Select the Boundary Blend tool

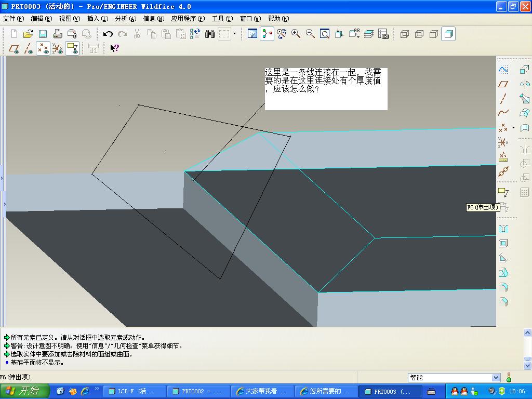[x=525, y=113]
